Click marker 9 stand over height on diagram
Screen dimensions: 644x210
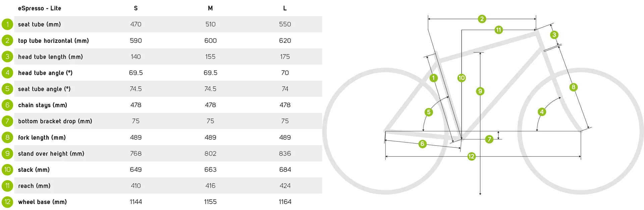(x=480, y=91)
